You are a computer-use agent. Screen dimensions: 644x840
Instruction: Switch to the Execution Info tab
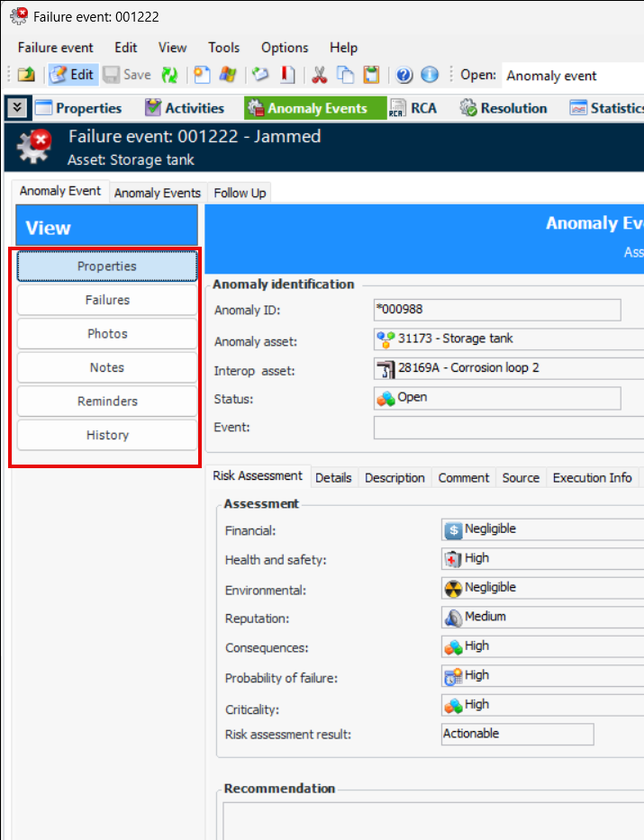click(x=592, y=478)
